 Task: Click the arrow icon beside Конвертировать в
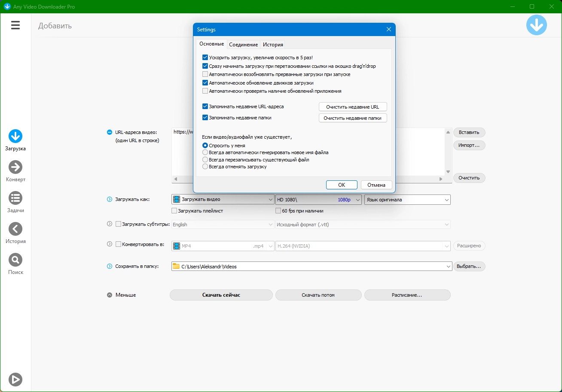coord(109,244)
